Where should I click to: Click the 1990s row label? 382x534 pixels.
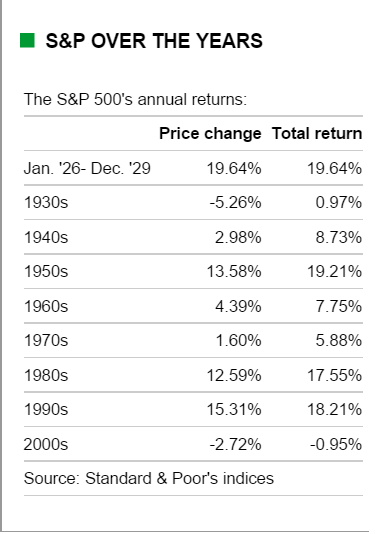click(x=46, y=409)
